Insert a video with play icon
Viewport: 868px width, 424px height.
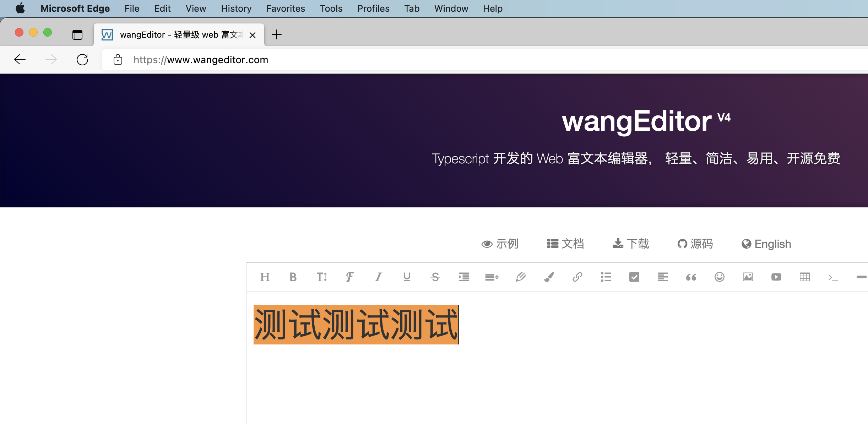(x=776, y=277)
